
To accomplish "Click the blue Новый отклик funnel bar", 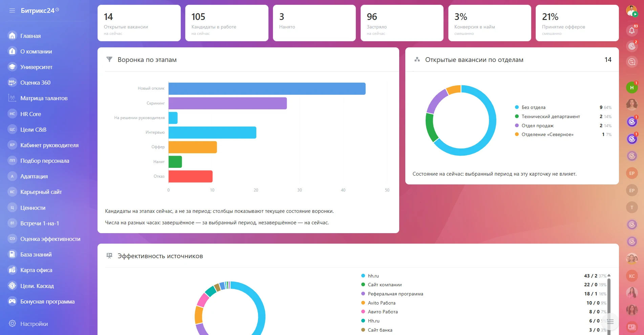I will click(x=267, y=89).
